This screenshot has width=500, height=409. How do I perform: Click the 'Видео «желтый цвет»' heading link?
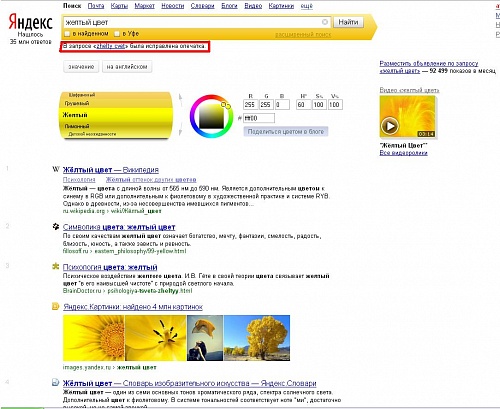[409, 90]
